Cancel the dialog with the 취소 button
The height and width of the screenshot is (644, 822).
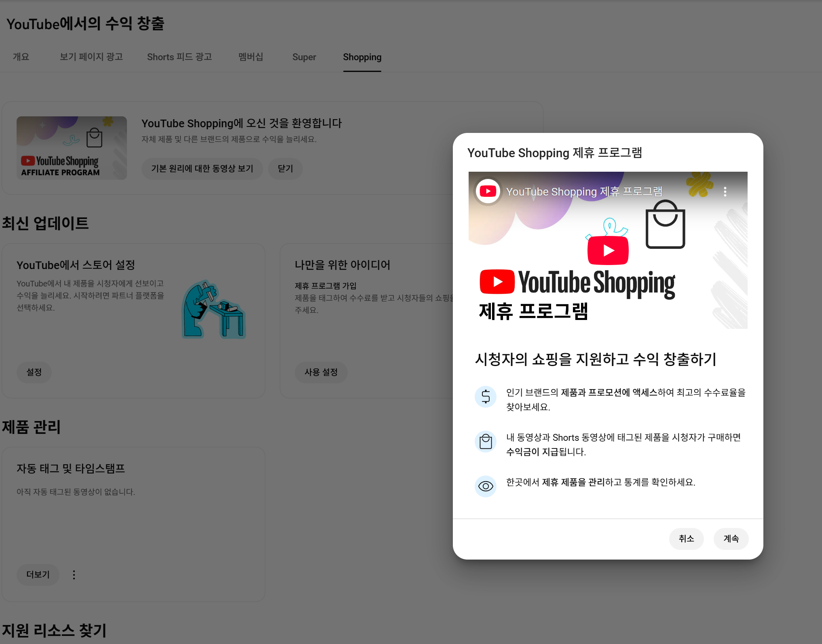coord(686,539)
